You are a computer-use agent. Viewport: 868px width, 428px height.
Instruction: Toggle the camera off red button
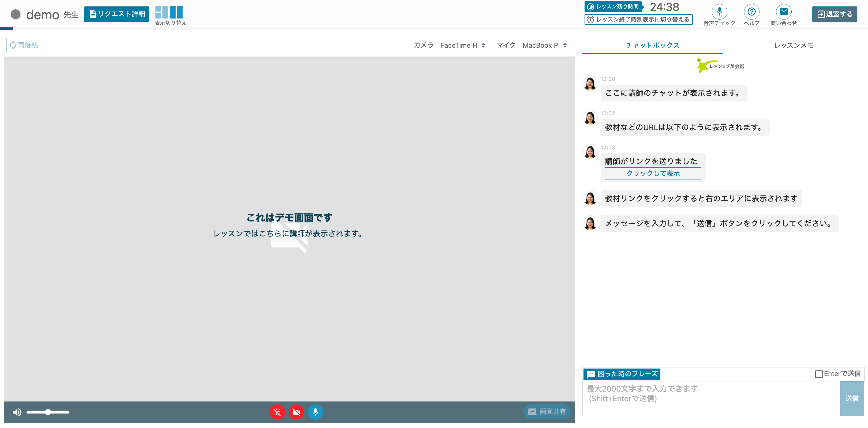click(296, 412)
